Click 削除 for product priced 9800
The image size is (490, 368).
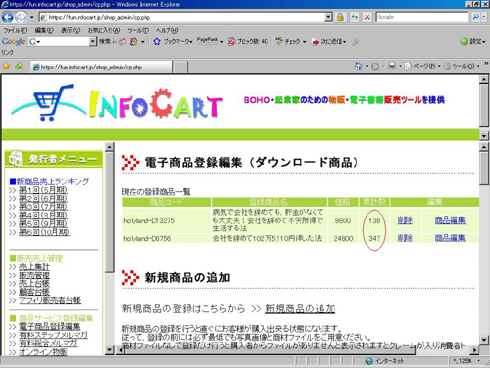coord(405,220)
